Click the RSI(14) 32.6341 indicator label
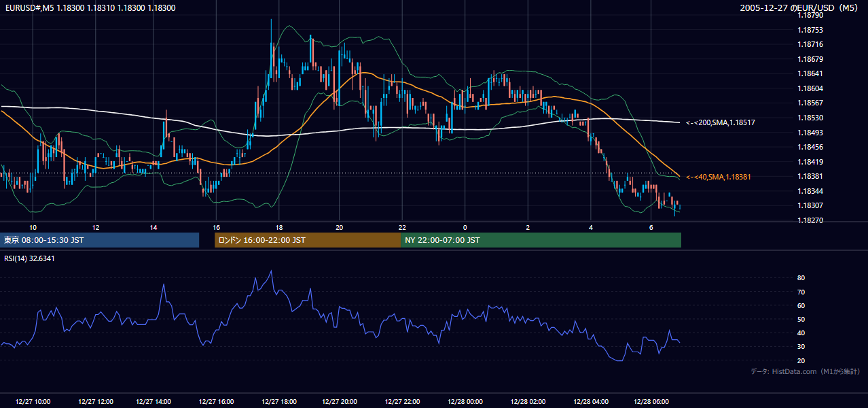Screen dimensions: 868x408 tap(30, 258)
